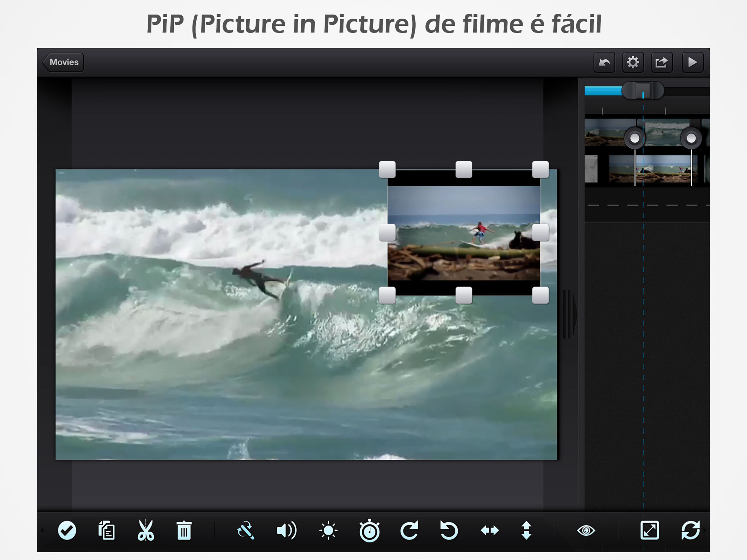Toggle the eye visibility icon
The height and width of the screenshot is (560, 747).
(586, 531)
